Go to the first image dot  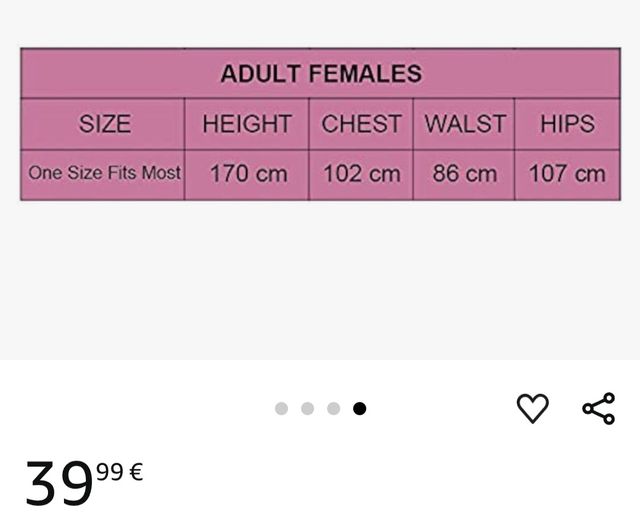[281, 408]
